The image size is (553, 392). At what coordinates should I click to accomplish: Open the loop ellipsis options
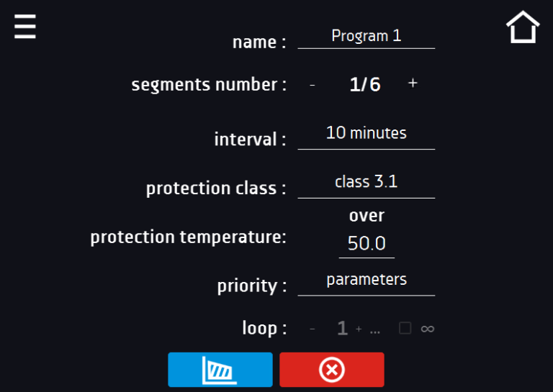[375, 332]
